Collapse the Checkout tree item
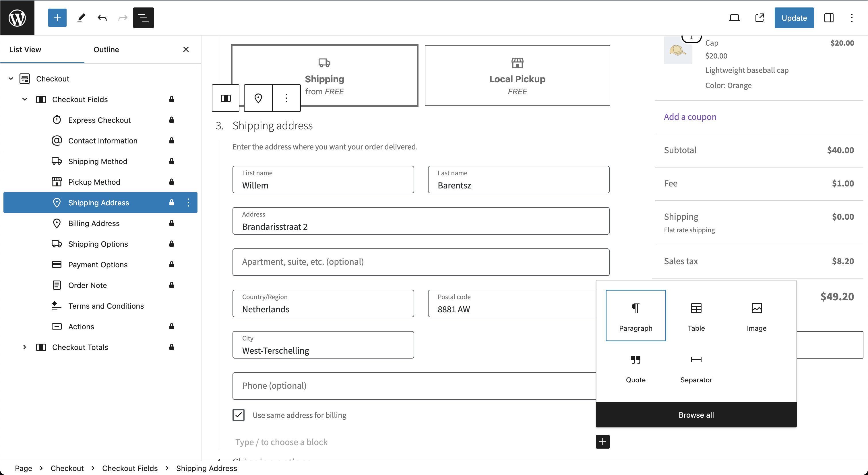This screenshot has height=475, width=868. (x=10, y=78)
